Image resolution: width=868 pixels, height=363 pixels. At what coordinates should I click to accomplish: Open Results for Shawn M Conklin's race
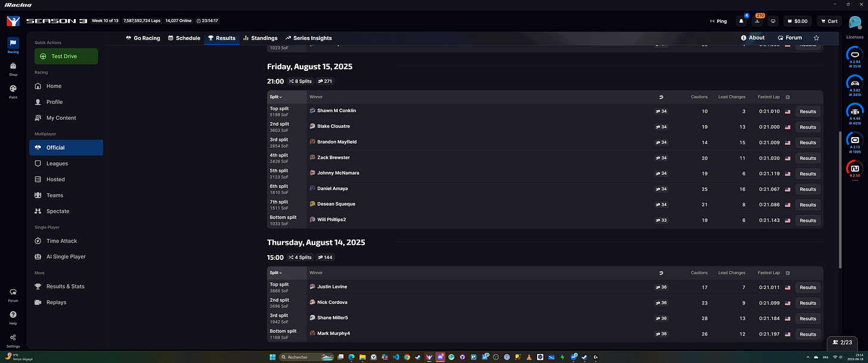(808, 111)
